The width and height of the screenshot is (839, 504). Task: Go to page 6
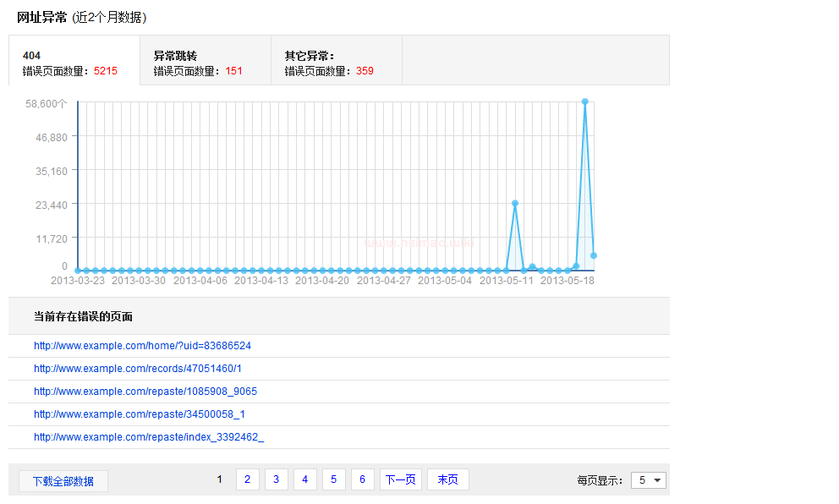tap(362, 479)
